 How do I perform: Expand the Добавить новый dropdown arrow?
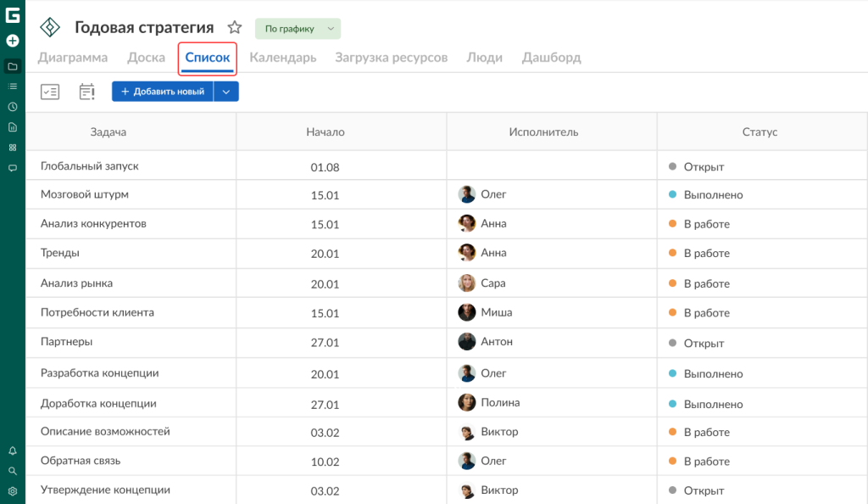point(225,92)
